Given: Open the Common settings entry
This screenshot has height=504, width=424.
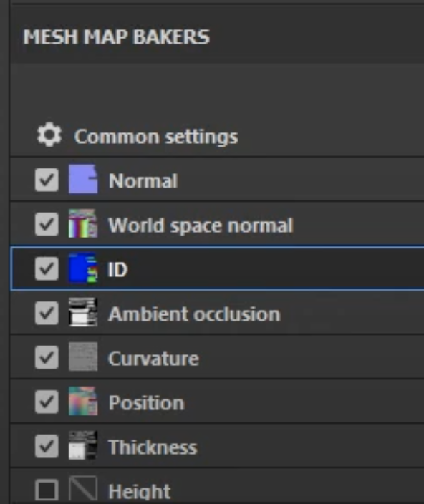Looking at the screenshot, I should point(156,137).
